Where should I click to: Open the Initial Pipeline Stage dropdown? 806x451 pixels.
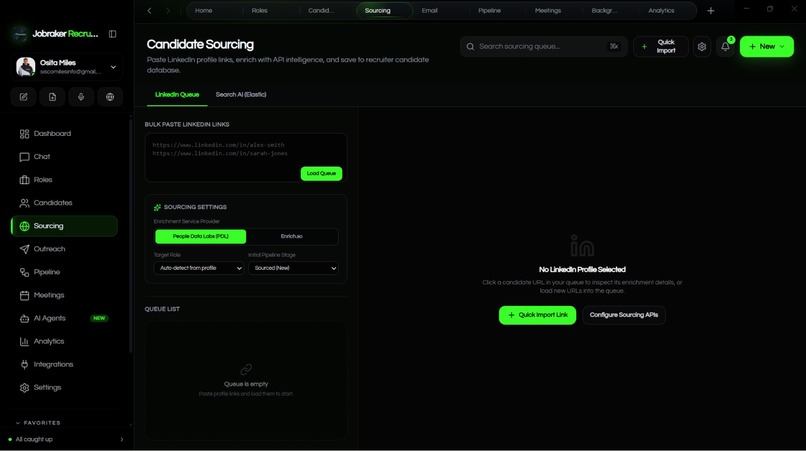293,268
